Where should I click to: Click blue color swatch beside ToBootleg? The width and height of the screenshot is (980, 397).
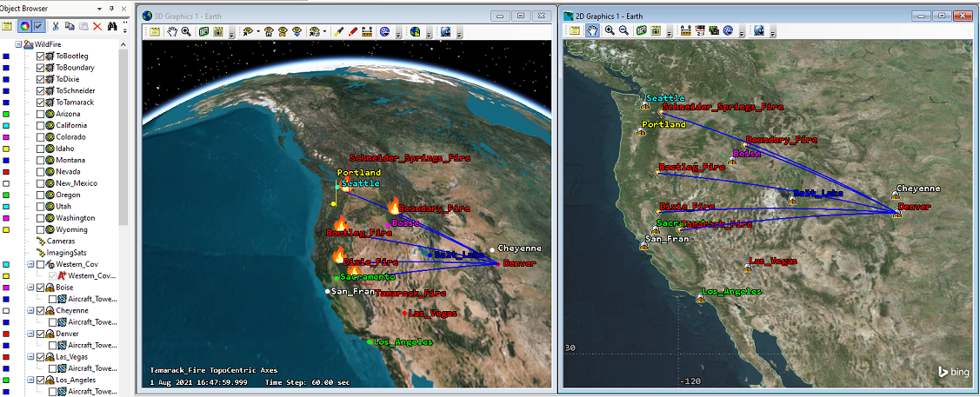click(x=5, y=56)
